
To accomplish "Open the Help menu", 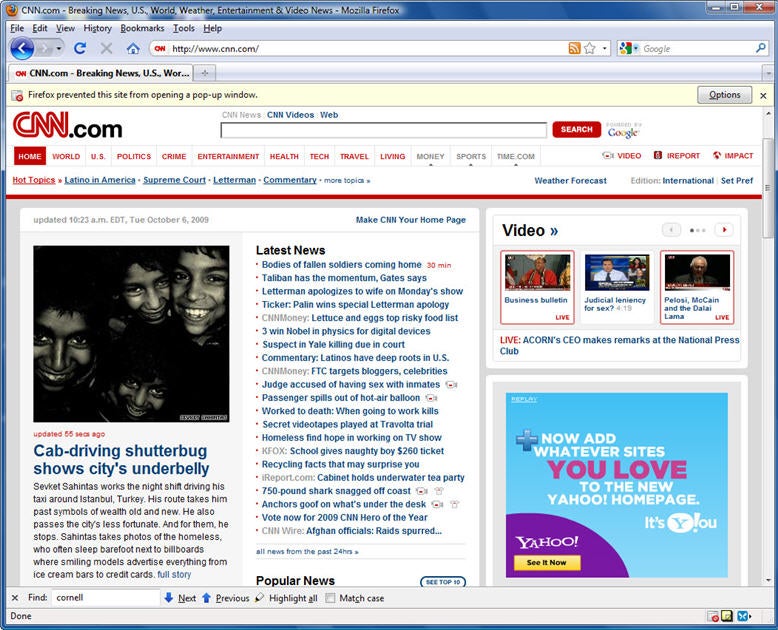I will click(212, 28).
